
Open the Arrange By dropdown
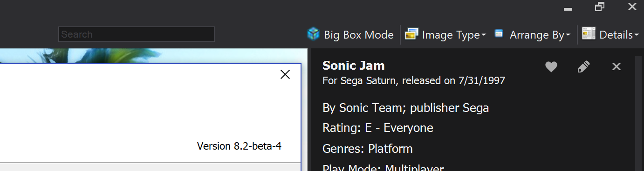[533, 34]
